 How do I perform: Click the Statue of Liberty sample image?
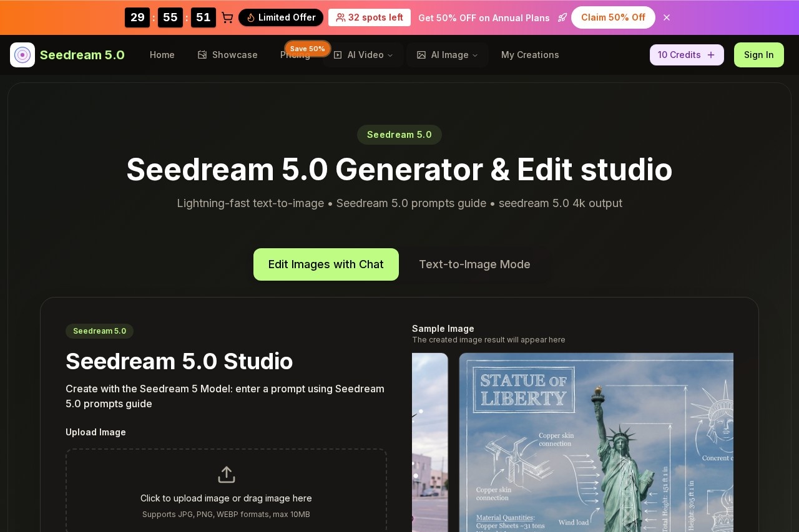[596, 442]
